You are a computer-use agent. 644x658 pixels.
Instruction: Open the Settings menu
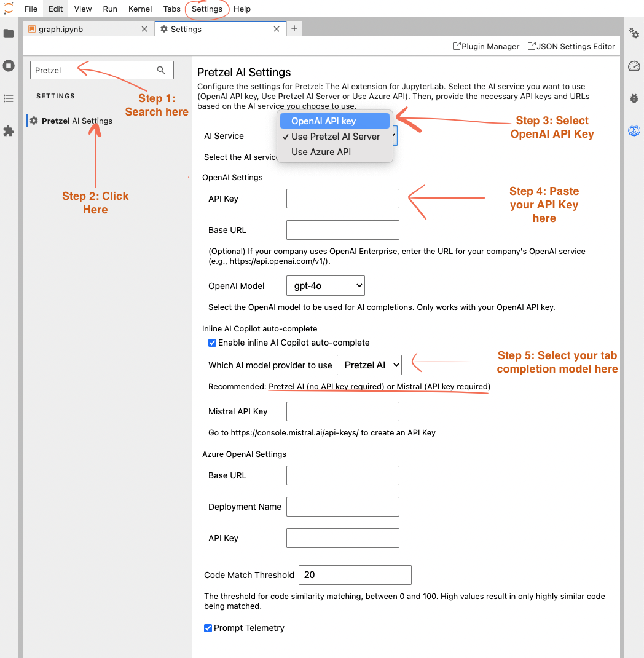[x=206, y=9]
